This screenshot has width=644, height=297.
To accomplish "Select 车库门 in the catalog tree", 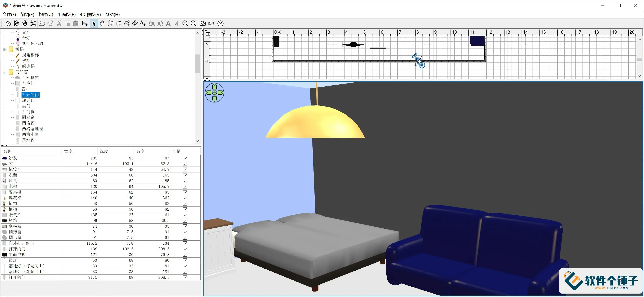I will click(x=28, y=83).
